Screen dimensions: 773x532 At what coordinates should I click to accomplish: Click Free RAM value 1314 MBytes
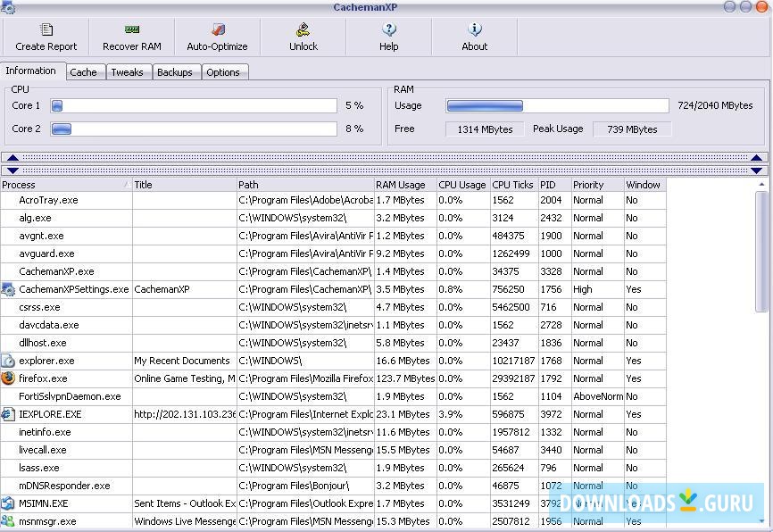[x=485, y=129]
